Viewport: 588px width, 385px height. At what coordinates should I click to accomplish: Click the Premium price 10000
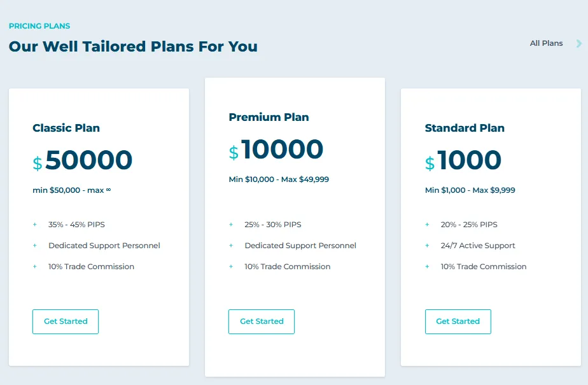point(282,150)
